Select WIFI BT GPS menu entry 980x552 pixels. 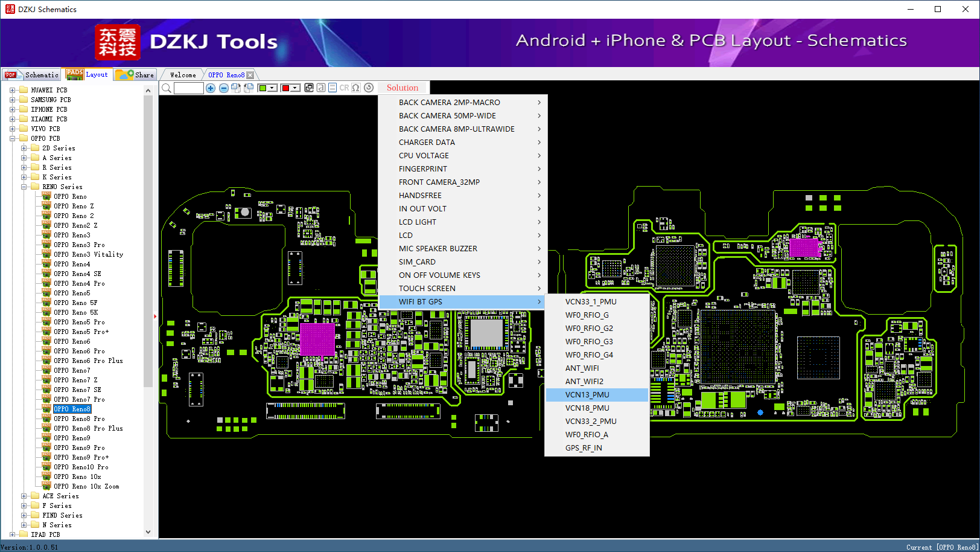[x=463, y=302]
